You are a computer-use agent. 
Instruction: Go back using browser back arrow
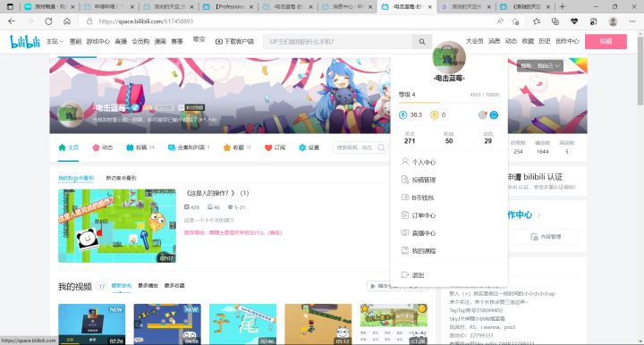(x=12, y=21)
